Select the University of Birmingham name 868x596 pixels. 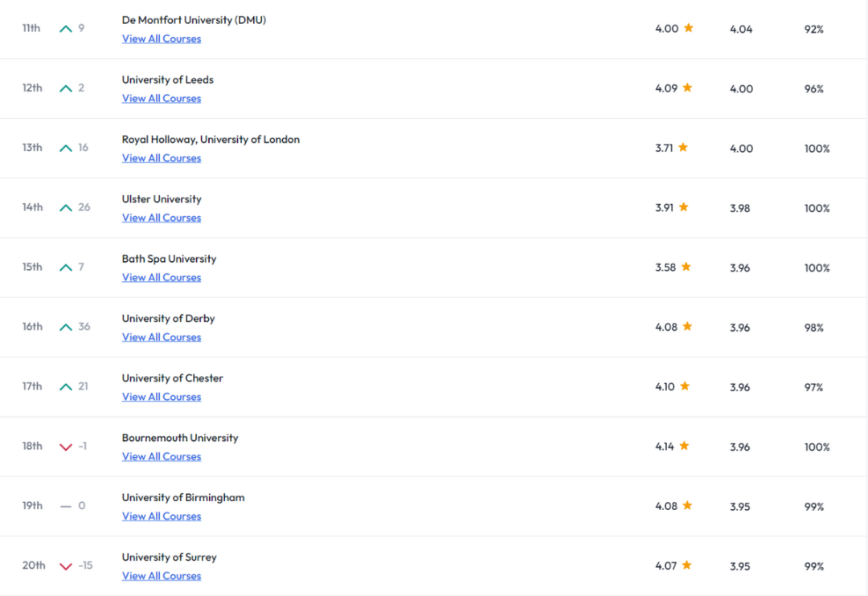click(x=183, y=497)
